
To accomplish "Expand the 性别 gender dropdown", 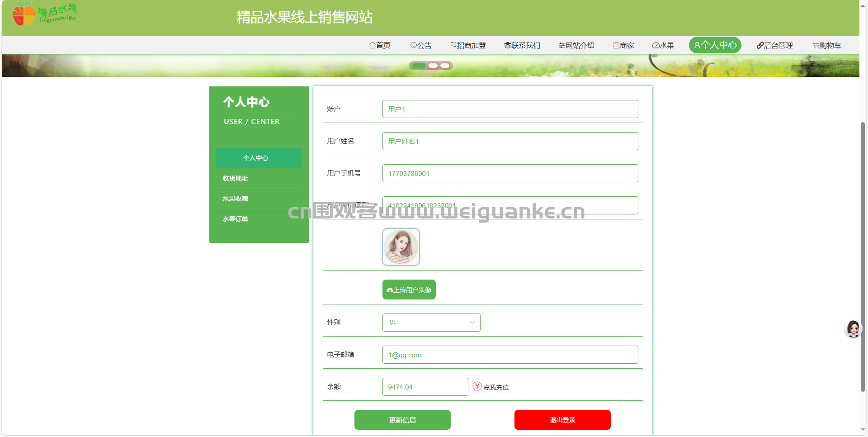I will click(x=431, y=323).
